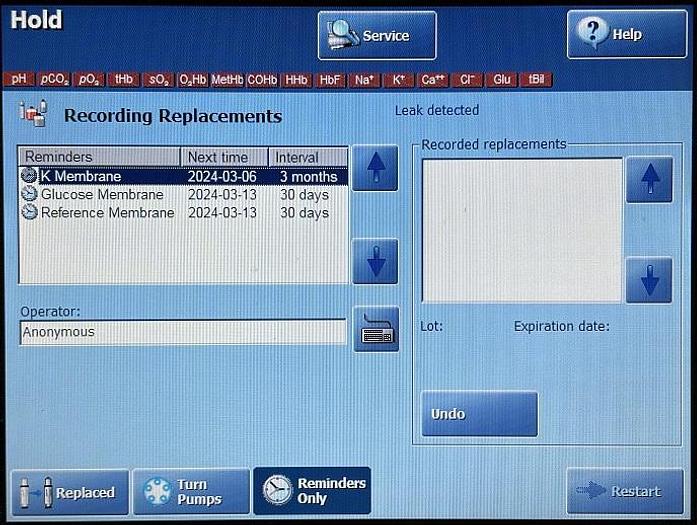The image size is (697, 525).
Task: Click the Interval column header
Action: pyautogui.click(x=308, y=157)
